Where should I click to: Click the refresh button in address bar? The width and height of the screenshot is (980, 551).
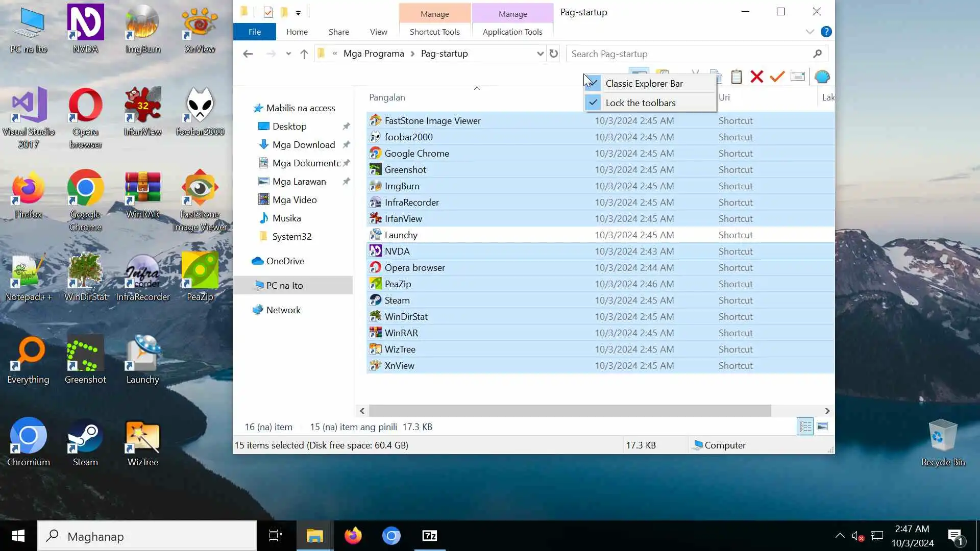click(x=553, y=54)
